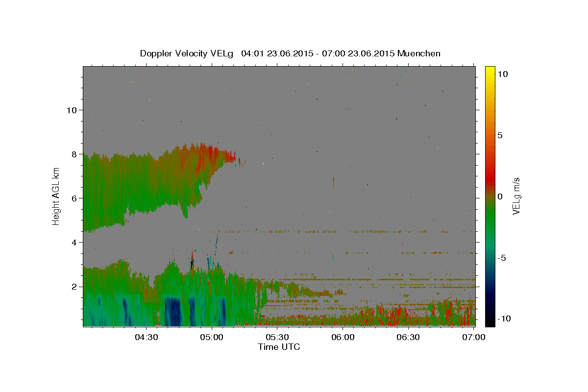This screenshot has height=392, width=588.
Task: Click the colorbar value -5 label
Action: [502, 258]
